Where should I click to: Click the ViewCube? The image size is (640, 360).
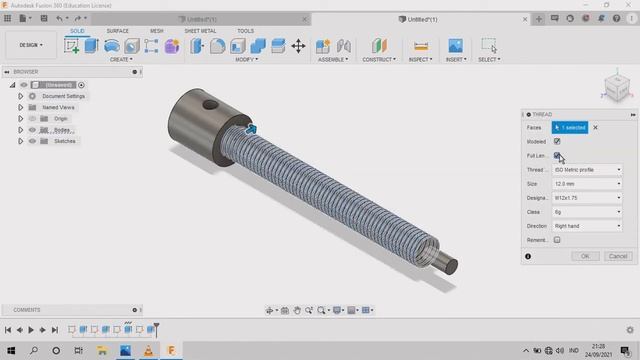[x=616, y=87]
